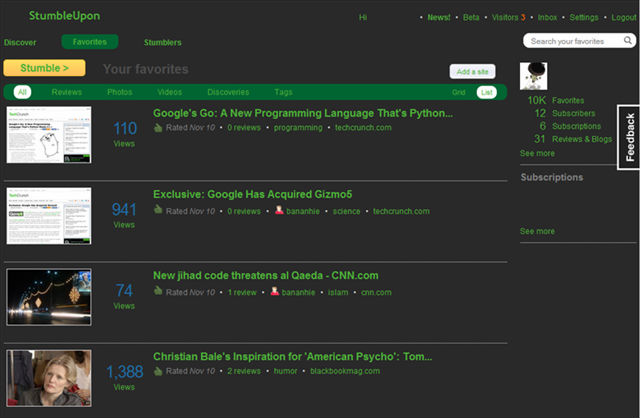Open the Tags filter tab
This screenshot has height=418, width=640.
(283, 92)
